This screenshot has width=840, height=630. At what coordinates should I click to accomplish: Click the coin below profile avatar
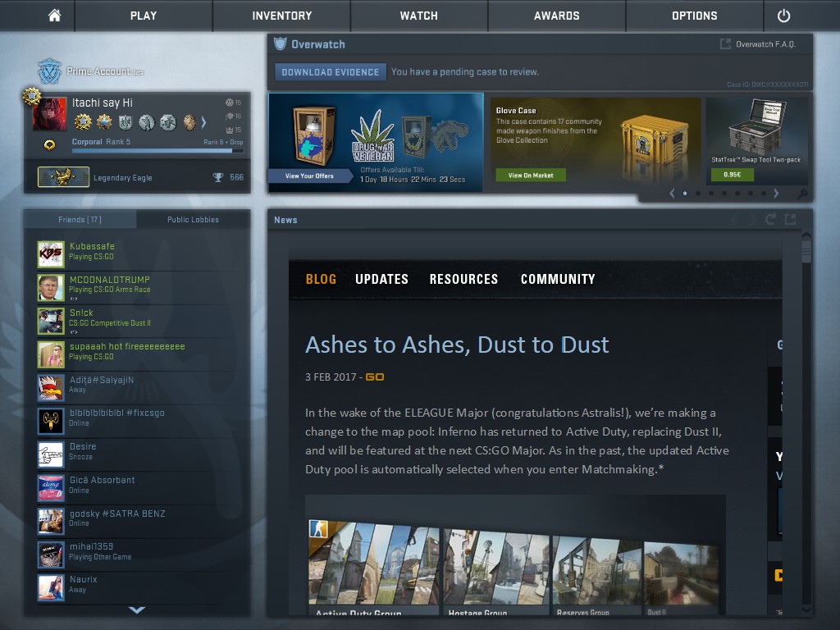pos(49,144)
